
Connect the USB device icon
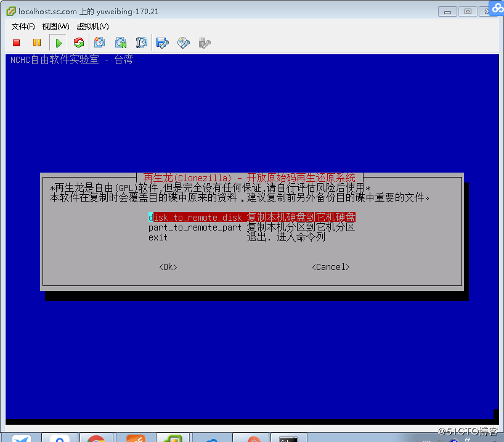[205, 43]
